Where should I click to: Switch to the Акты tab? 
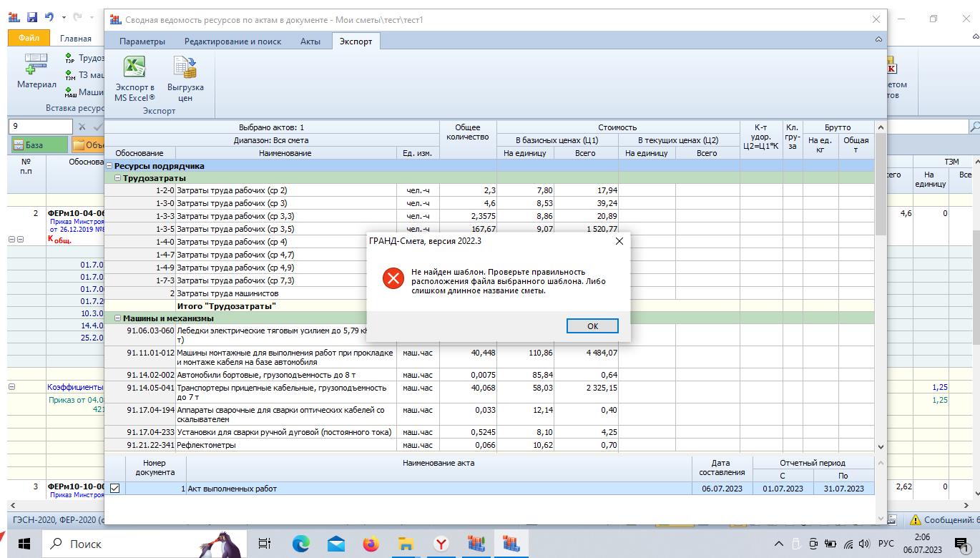310,41
